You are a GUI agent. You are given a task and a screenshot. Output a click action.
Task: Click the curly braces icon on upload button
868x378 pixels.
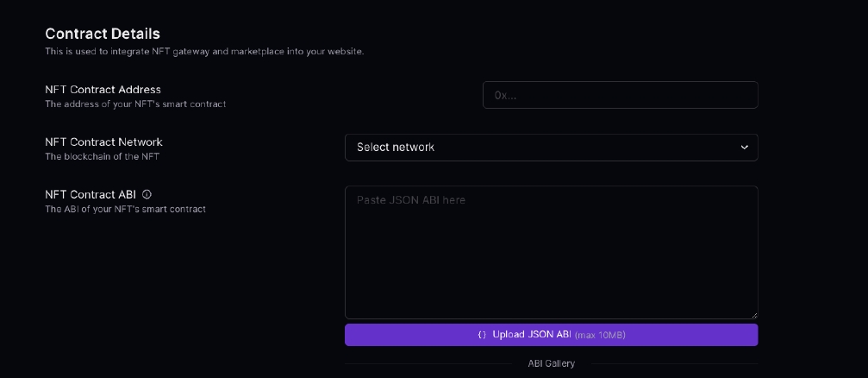tap(482, 335)
